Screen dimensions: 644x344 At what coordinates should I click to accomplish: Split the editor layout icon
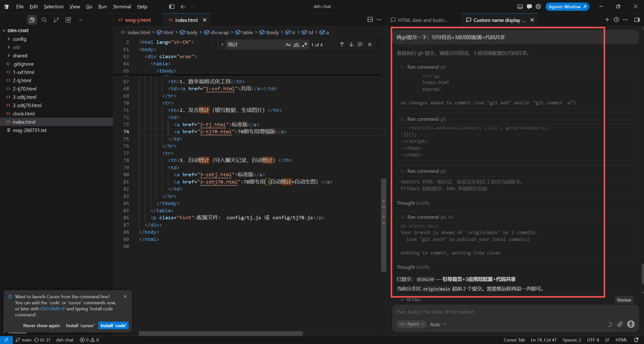370,20
